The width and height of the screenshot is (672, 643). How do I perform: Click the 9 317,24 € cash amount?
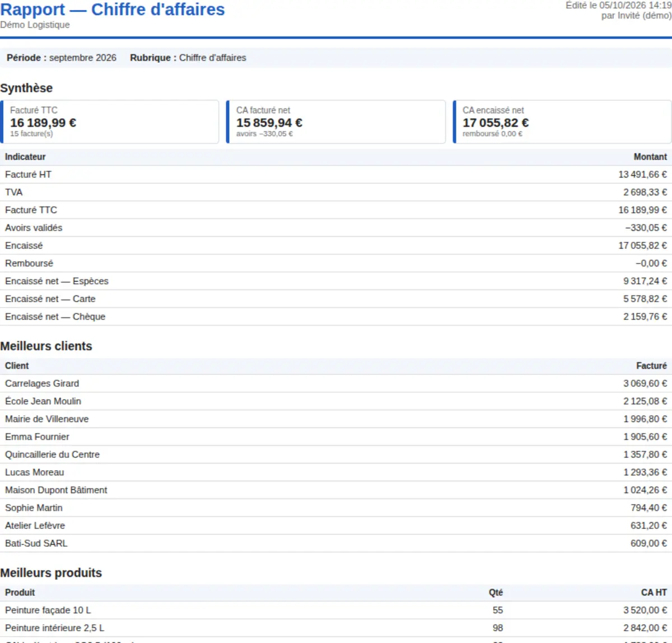(645, 281)
